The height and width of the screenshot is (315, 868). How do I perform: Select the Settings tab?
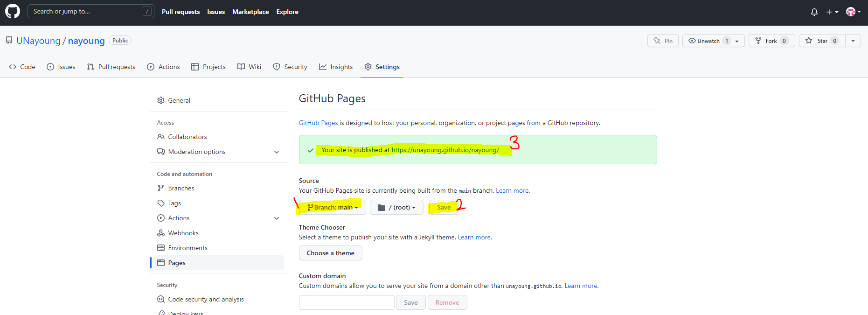(x=382, y=67)
